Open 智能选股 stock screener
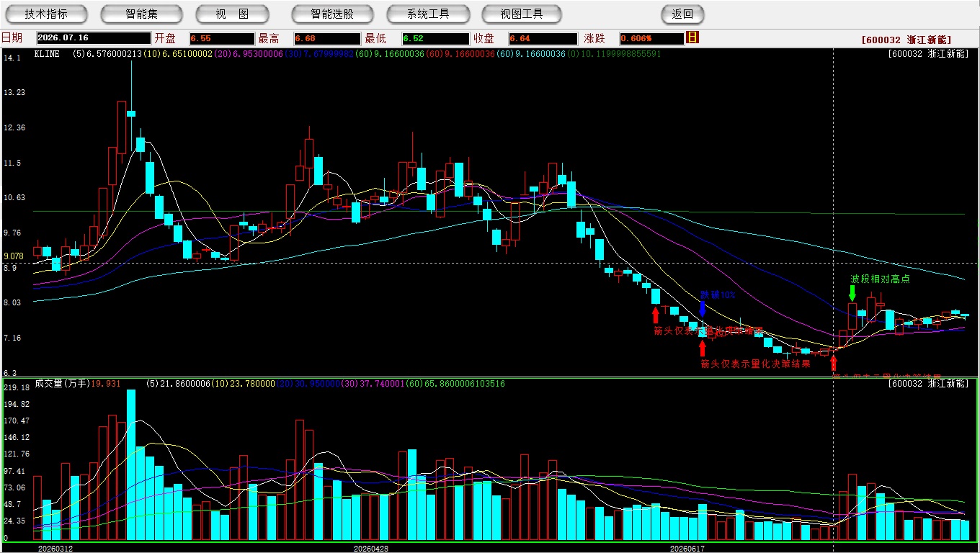Viewport: 980px width, 553px height. [x=332, y=14]
